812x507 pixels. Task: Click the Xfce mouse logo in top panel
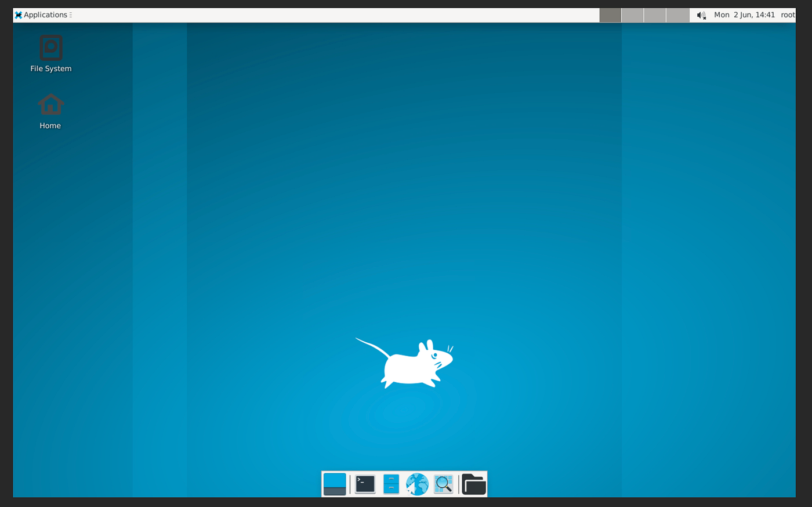(x=19, y=15)
